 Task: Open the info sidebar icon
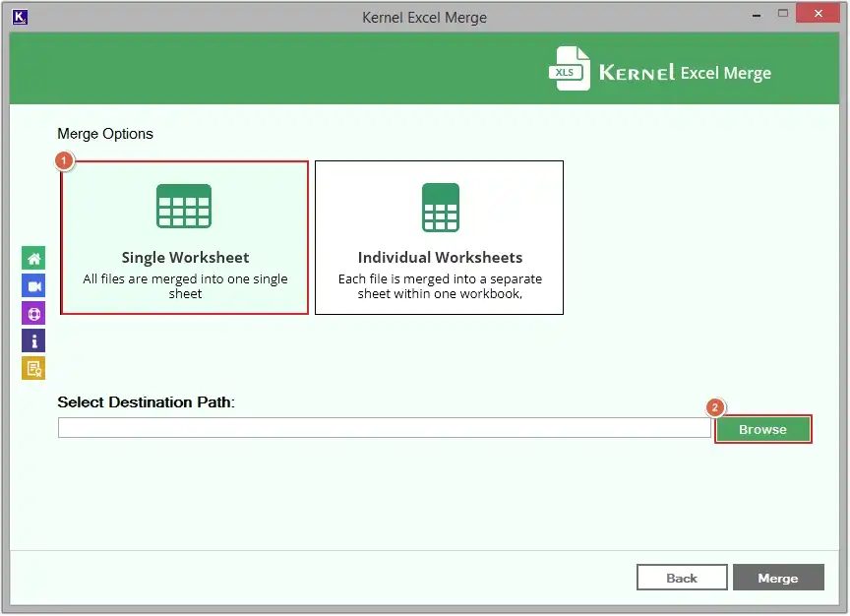pos(33,340)
